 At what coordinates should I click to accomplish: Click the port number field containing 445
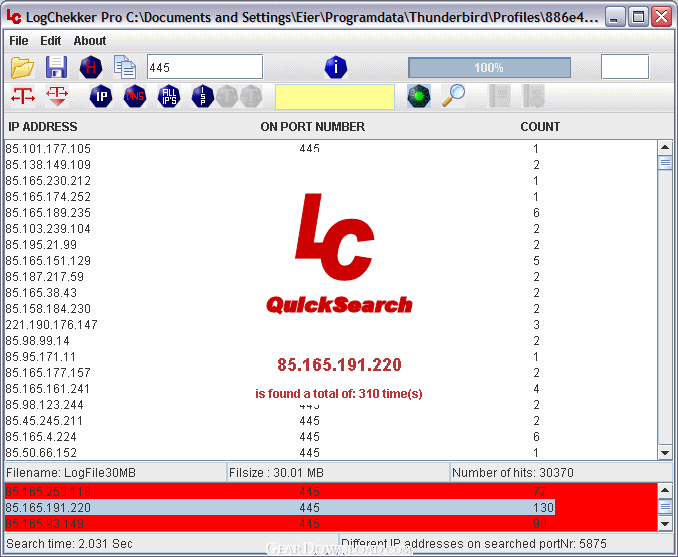(205, 67)
